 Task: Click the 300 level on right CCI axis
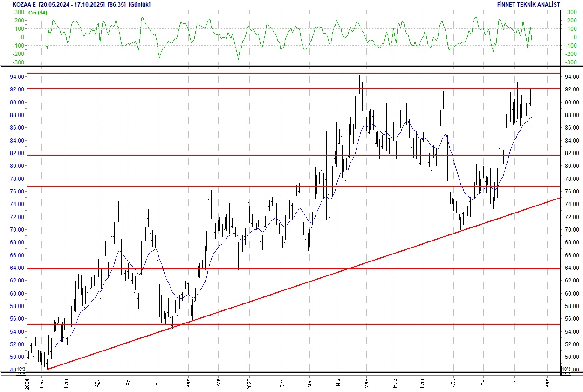point(571,20)
